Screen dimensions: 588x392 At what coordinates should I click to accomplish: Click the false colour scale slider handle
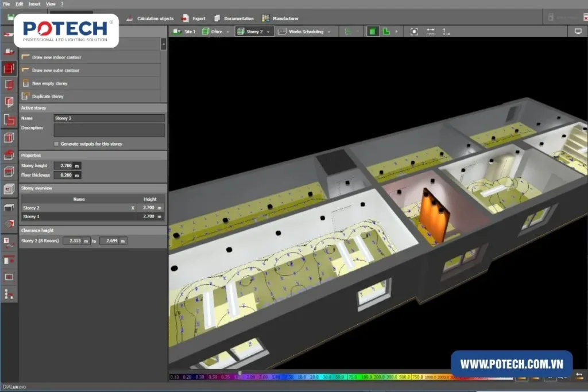pyautogui.click(x=239, y=374)
